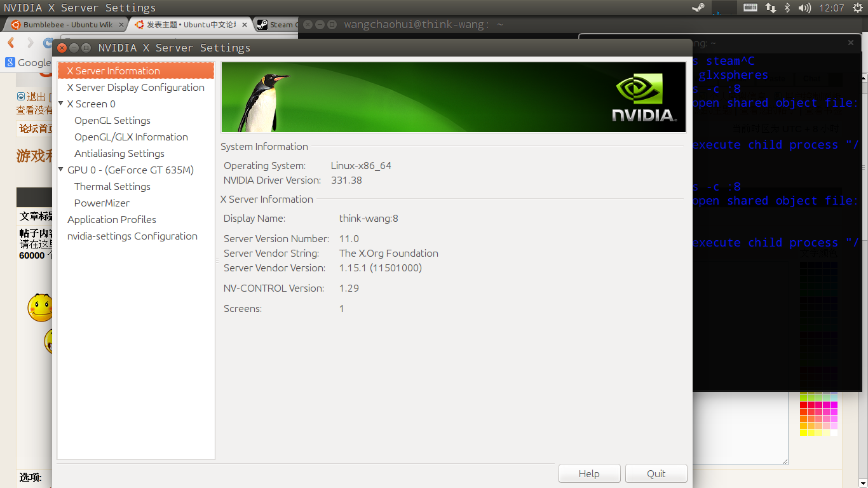The image size is (868, 488).
Task: Switch to the Bumblebee - Ubuntu Wiki tab
Action: pyautogui.click(x=66, y=25)
